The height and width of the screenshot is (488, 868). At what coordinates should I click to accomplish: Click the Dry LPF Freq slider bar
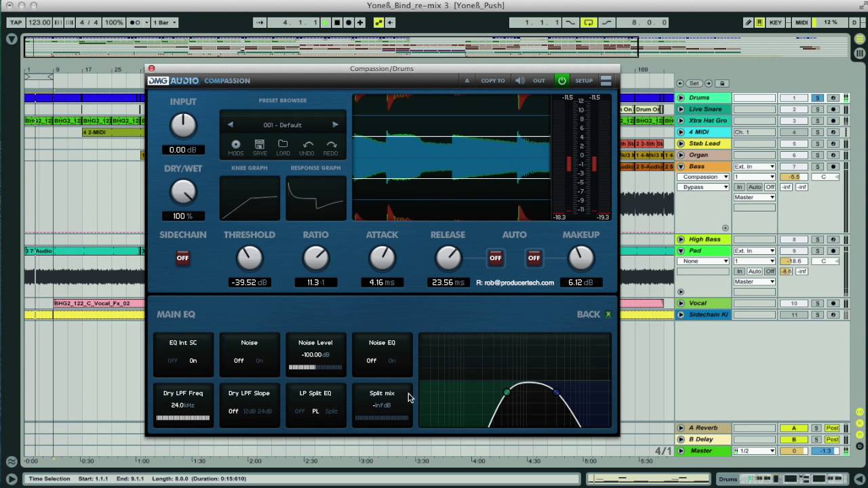tap(183, 418)
